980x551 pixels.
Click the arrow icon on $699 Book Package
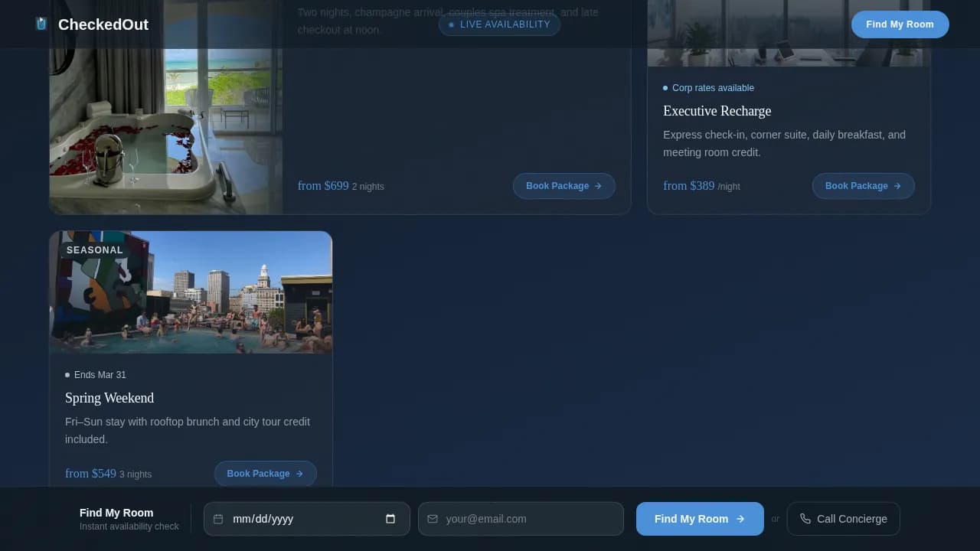pyautogui.click(x=598, y=186)
